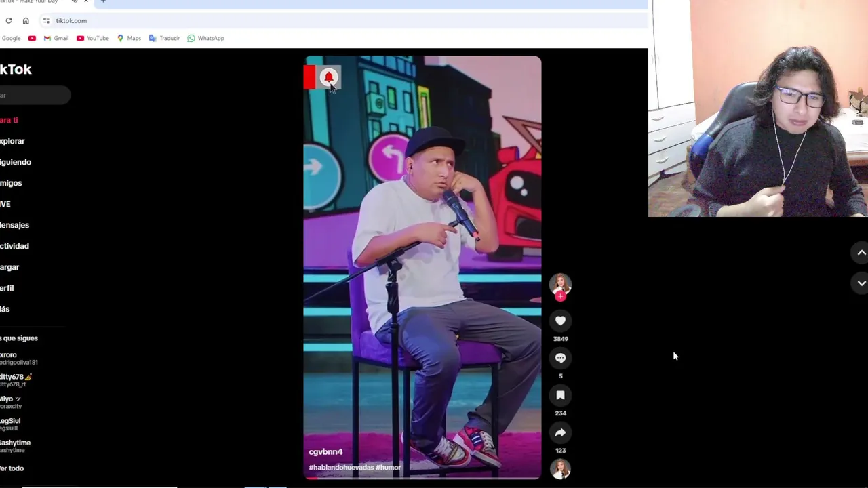This screenshot has width=868, height=488.
Task: Open the Maps bookmark
Action: (129, 38)
